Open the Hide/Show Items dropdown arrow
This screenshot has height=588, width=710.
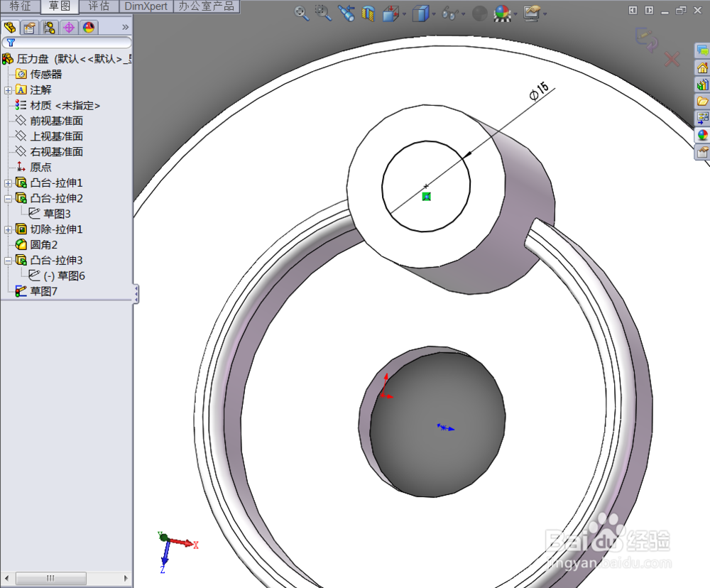[x=464, y=14]
